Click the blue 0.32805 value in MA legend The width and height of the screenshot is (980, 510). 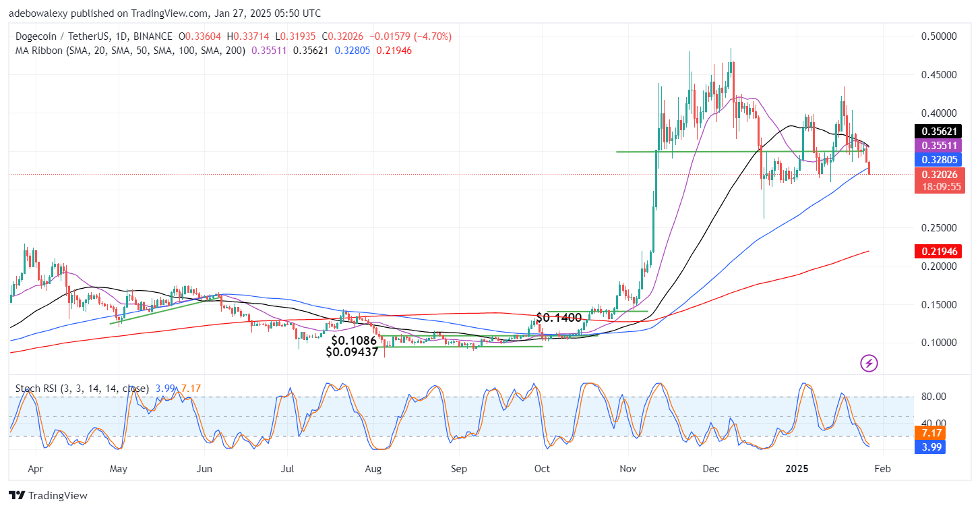pyautogui.click(x=353, y=50)
